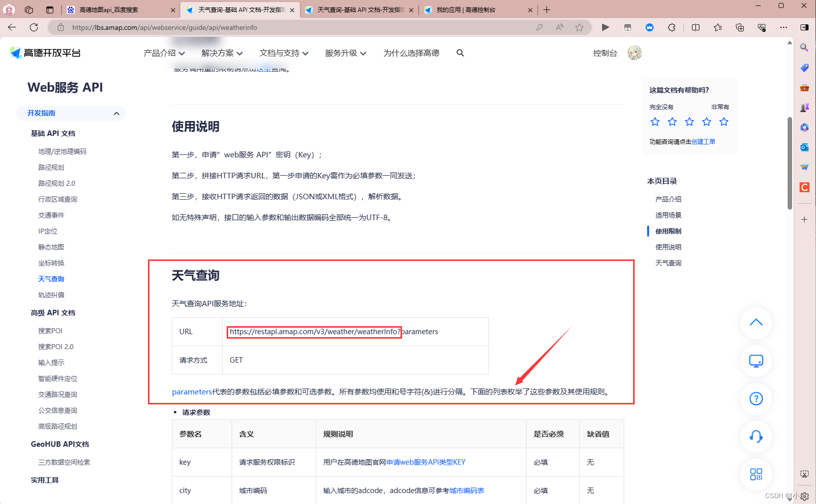Screen dimensions: 816x504
Task: Rate the document four stars
Action: (x=707, y=122)
